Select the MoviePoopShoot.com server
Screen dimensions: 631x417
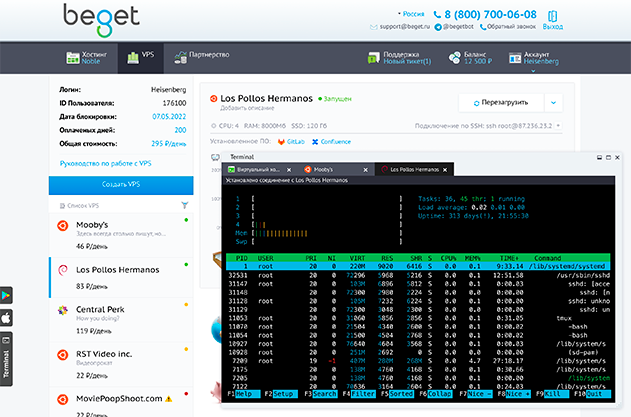121,403
